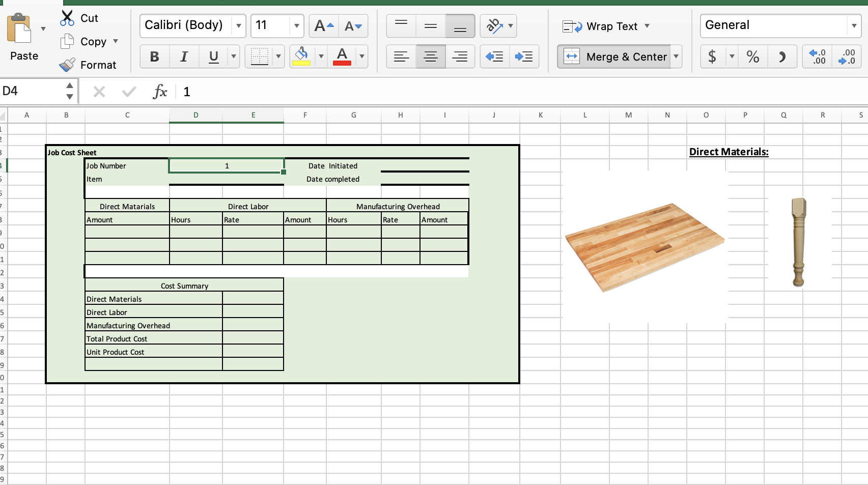
Task: Confirm cell entry with the checkmark
Action: click(x=129, y=92)
